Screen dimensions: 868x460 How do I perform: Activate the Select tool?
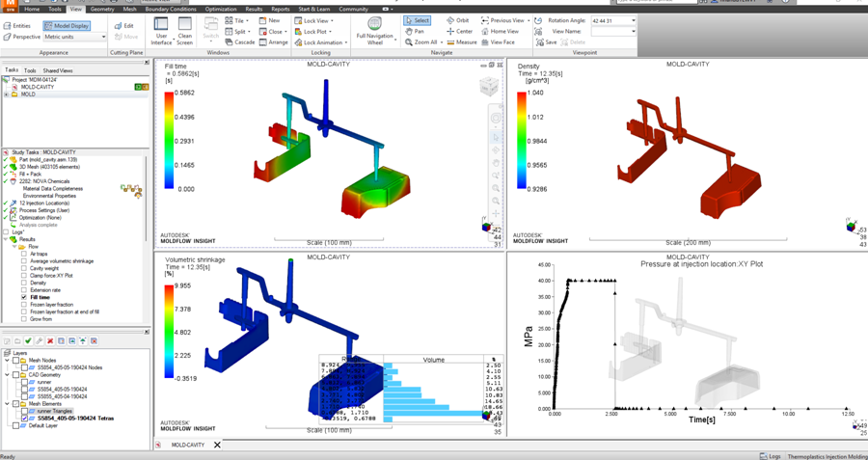tap(417, 20)
